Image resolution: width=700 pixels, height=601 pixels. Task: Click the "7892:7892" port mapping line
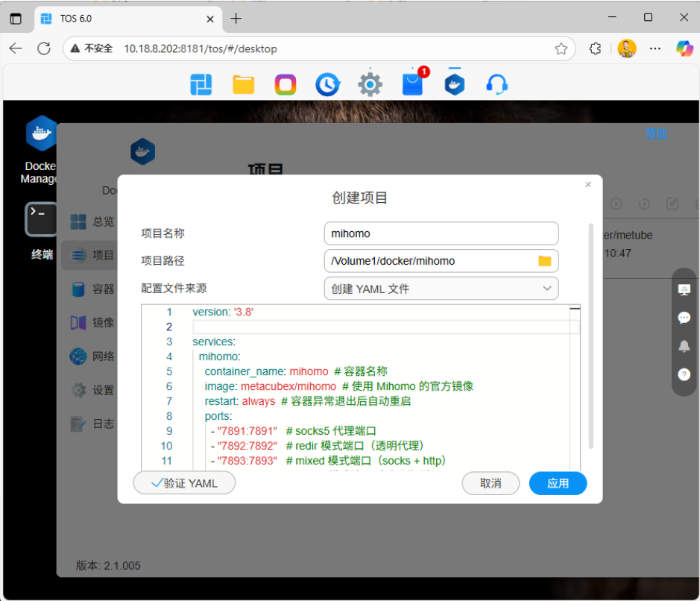coord(318,446)
